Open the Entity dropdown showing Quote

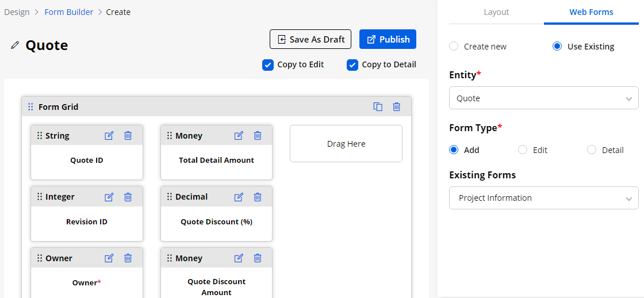pyautogui.click(x=543, y=98)
